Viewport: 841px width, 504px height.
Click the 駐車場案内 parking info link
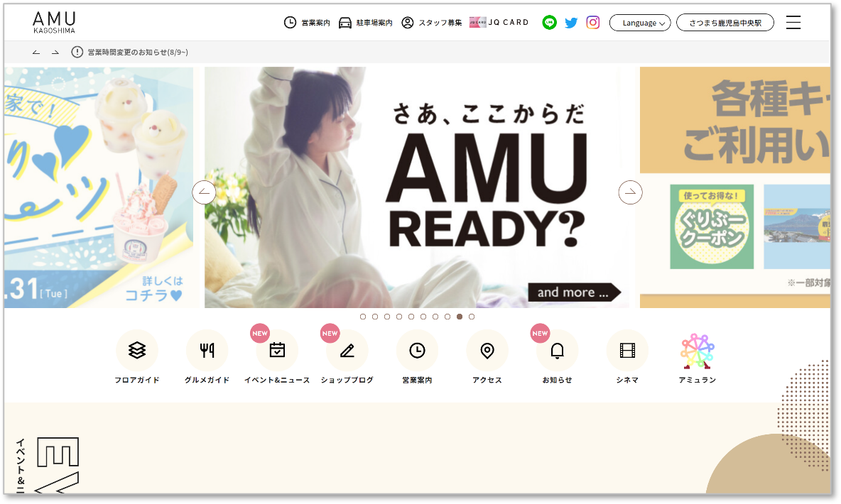pos(365,23)
